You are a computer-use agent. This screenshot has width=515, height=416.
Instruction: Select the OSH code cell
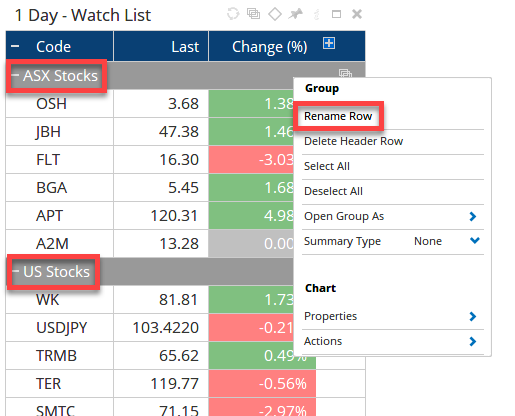coord(60,103)
